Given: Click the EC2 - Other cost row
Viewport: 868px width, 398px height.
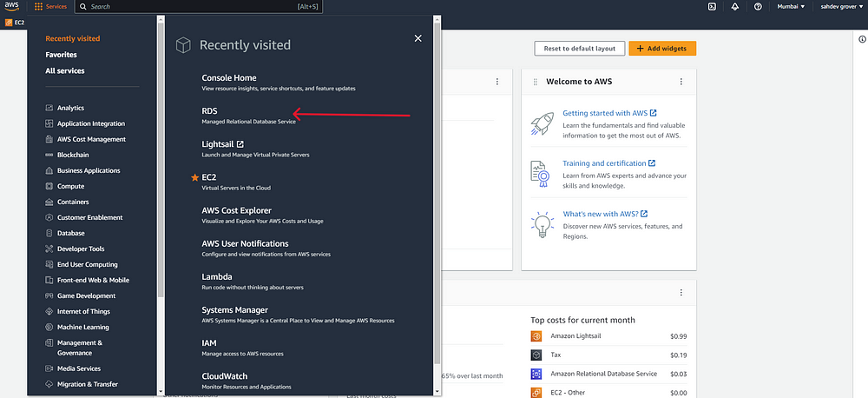Looking at the screenshot, I should (609, 393).
